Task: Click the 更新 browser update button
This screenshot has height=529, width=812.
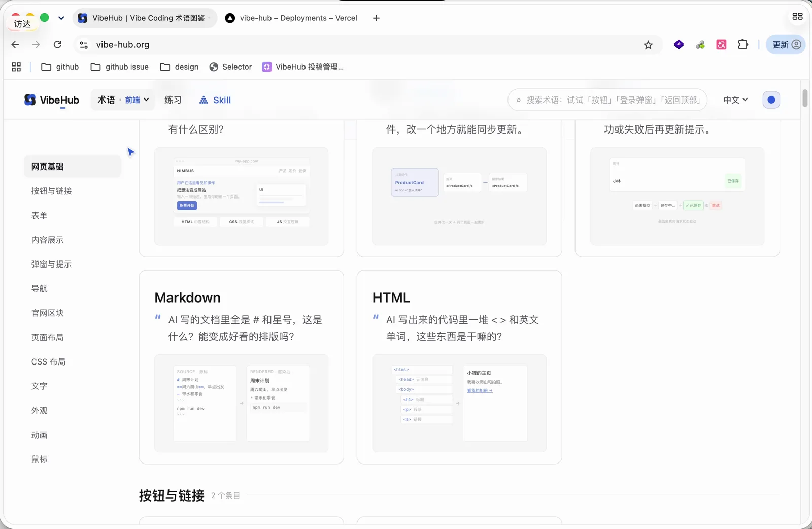Action: click(x=786, y=45)
